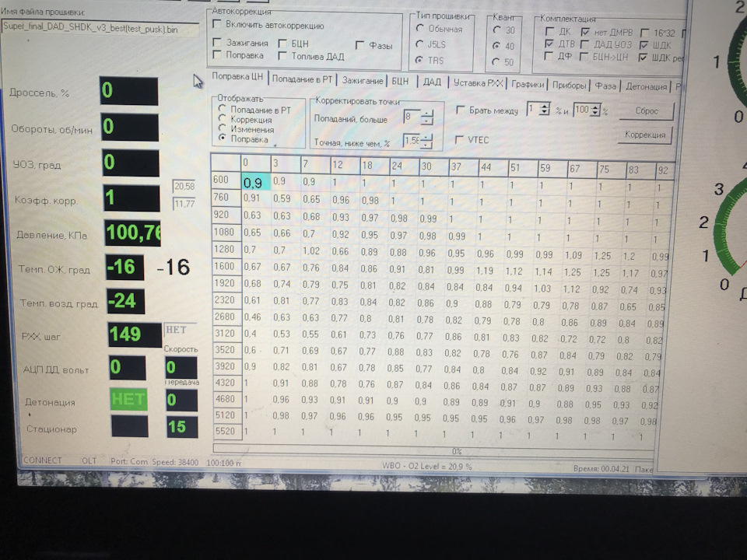
Task: Click the Точная, ниже чем field
Action: click(412, 141)
